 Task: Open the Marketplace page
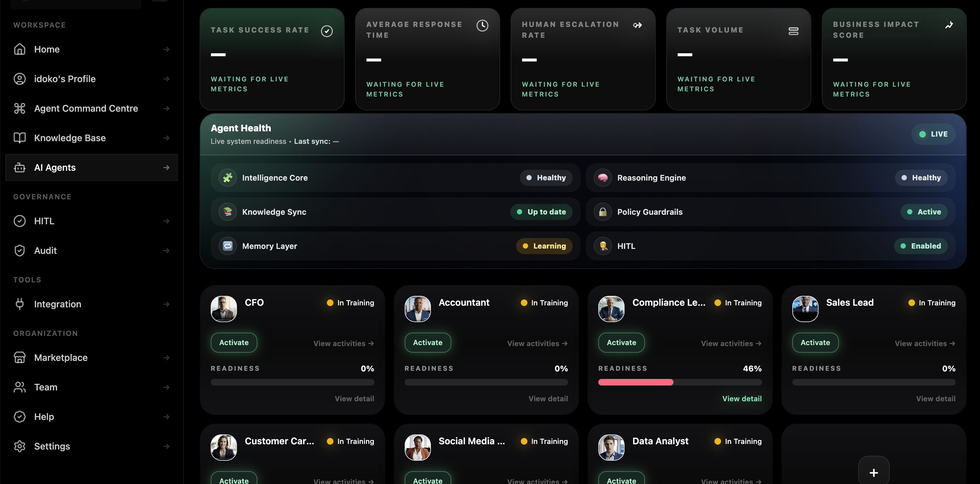91,358
